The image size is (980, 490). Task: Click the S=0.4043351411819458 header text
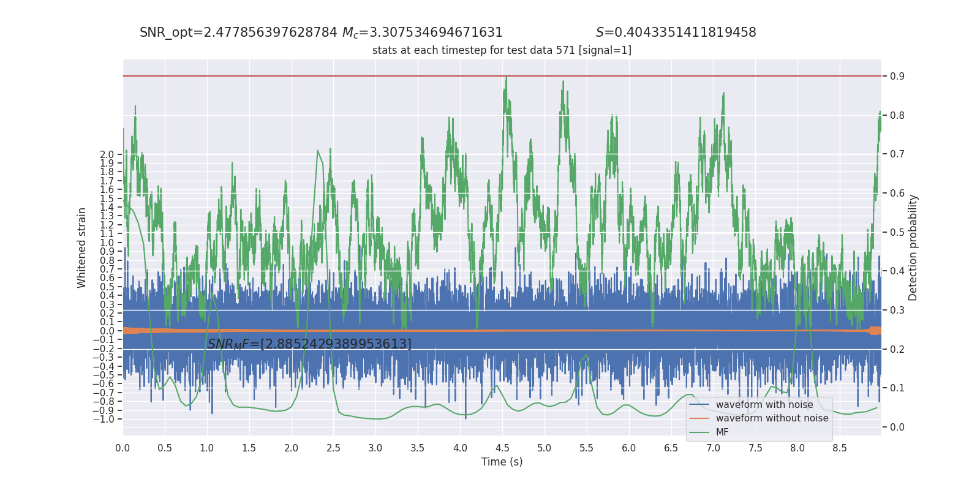coord(676,32)
